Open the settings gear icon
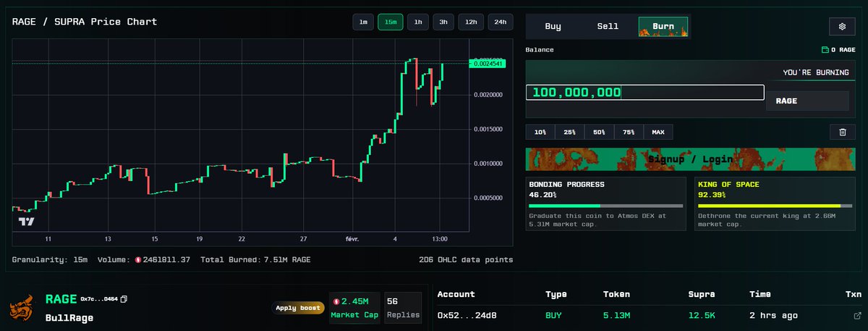 842,27
